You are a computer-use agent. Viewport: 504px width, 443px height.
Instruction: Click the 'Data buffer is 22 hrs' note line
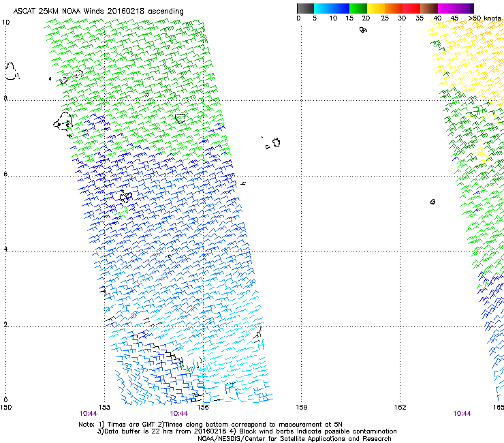247,431
